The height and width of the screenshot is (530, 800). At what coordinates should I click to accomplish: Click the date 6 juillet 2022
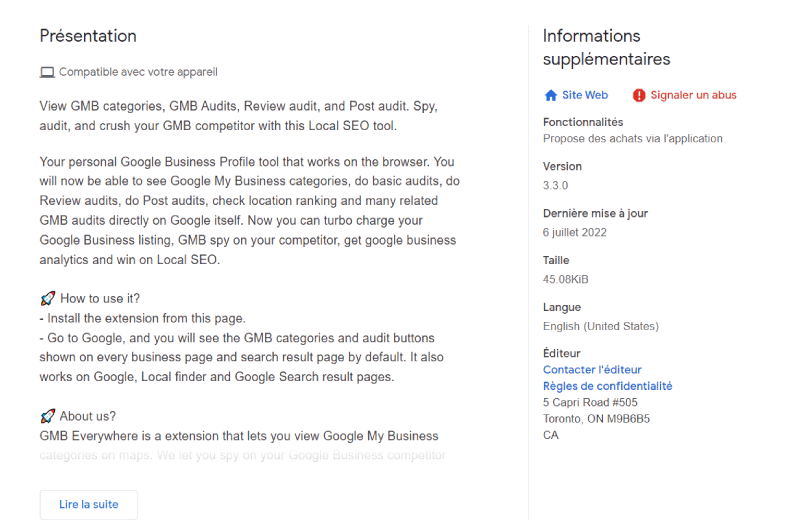[574, 232]
